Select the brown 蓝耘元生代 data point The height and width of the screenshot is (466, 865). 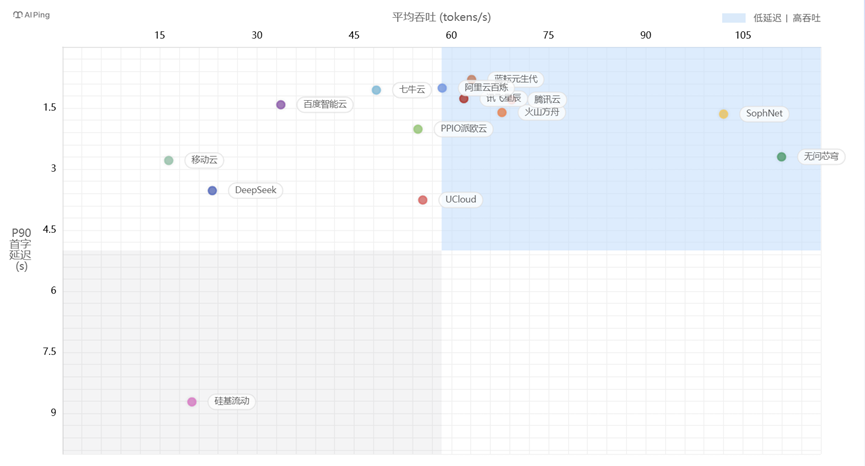[x=472, y=78]
